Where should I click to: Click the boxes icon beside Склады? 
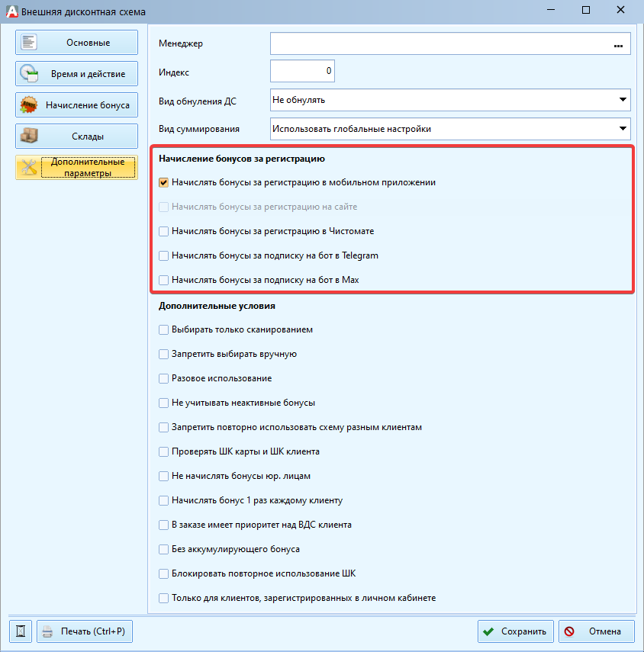[29, 136]
